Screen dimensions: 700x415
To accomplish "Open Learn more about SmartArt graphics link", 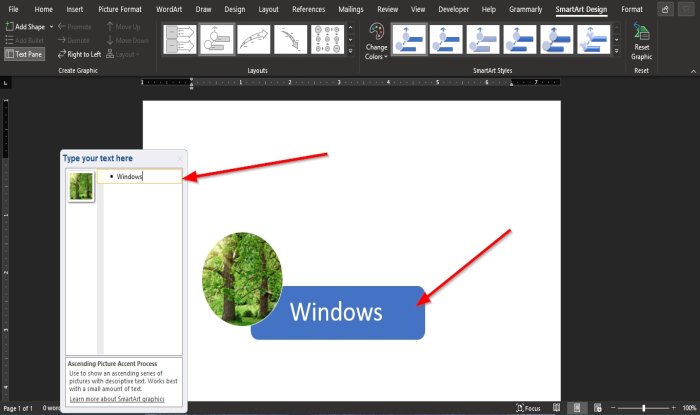I will 117,399.
